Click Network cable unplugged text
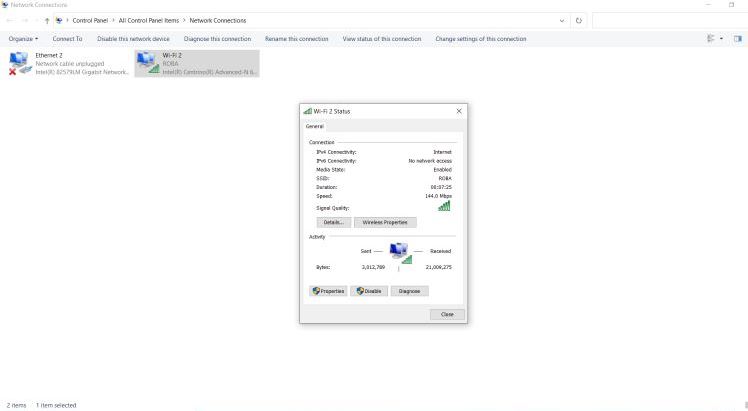This screenshot has height=411, width=748. tap(70, 63)
